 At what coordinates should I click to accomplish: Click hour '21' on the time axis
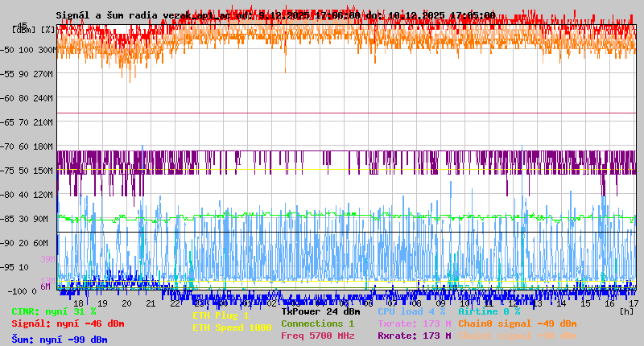pos(151,303)
